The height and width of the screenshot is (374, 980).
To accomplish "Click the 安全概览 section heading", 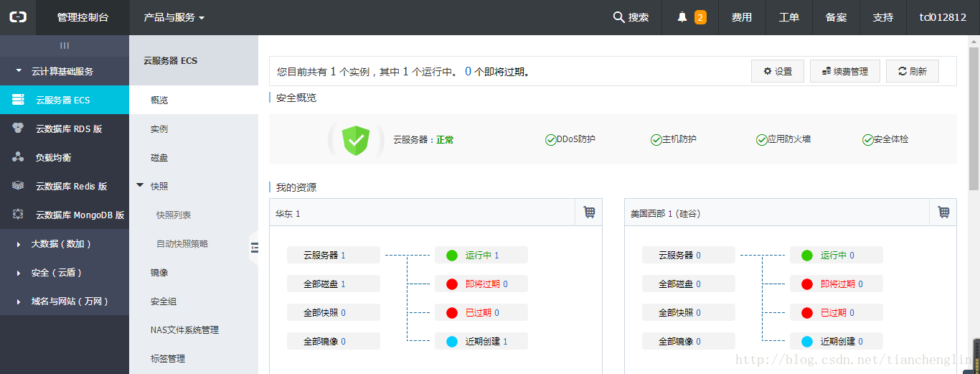I will click(296, 98).
